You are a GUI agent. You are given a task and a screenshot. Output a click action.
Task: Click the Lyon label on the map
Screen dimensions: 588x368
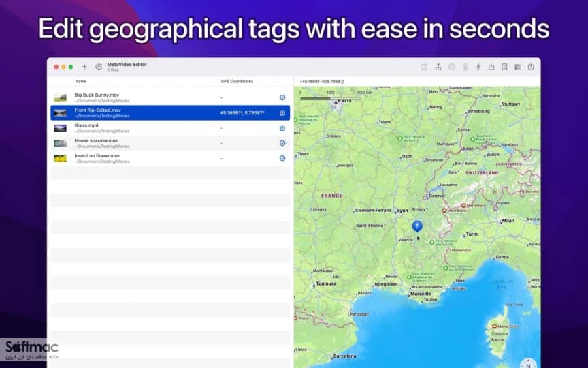402,211
